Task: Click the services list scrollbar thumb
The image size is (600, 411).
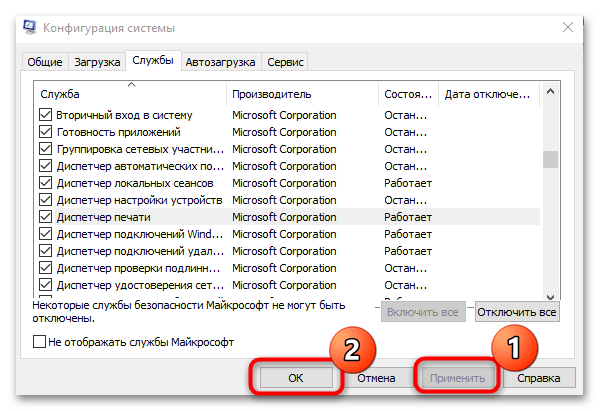Action: 550,159
